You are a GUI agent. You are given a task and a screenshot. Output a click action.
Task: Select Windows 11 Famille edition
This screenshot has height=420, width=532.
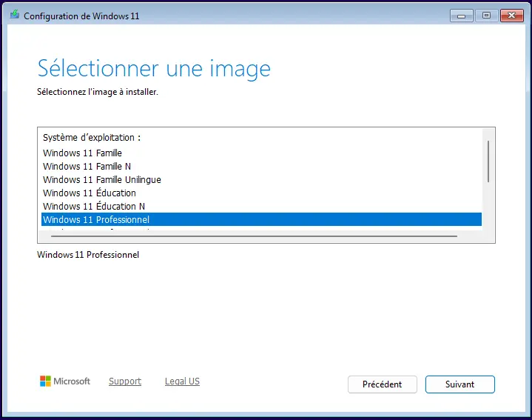coord(82,153)
